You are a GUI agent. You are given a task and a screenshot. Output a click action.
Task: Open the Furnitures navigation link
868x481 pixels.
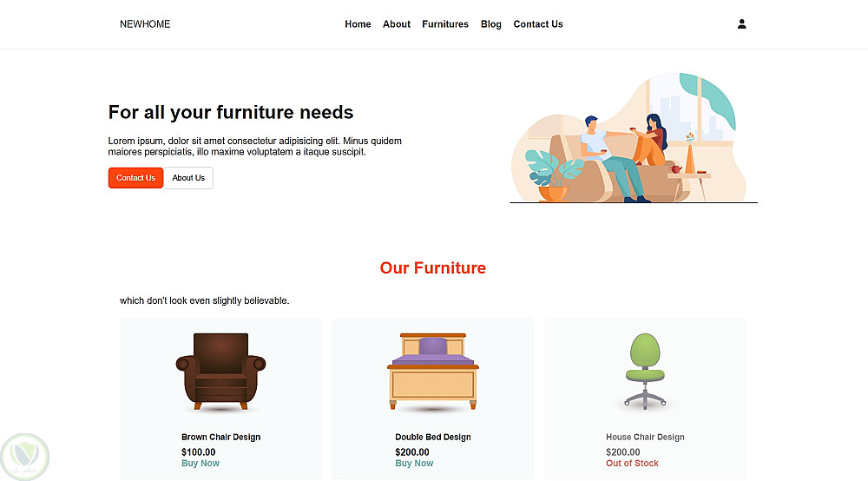[445, 24]
